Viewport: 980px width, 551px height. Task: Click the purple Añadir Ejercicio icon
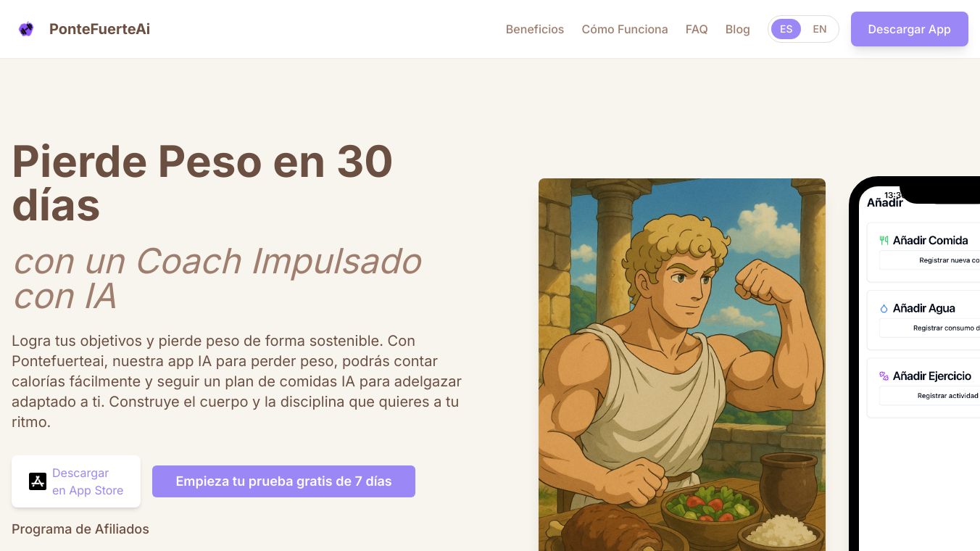[884, 376]
